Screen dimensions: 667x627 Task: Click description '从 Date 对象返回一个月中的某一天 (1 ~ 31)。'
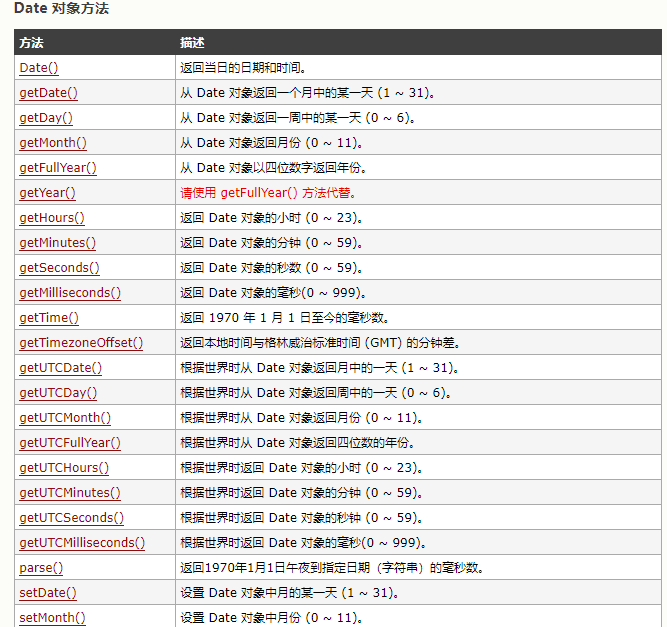click(x=308, y=93)
